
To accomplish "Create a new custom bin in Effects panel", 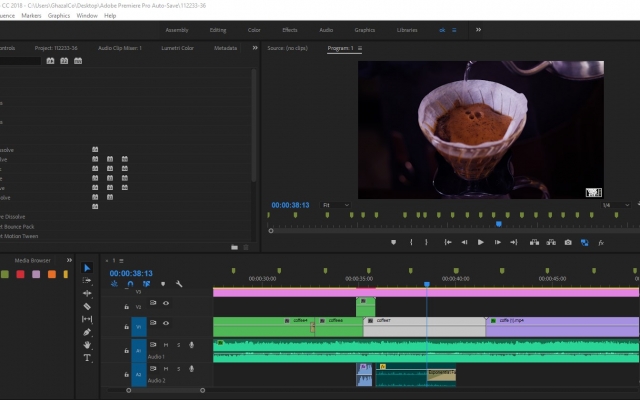I will (x=234, y=247).
